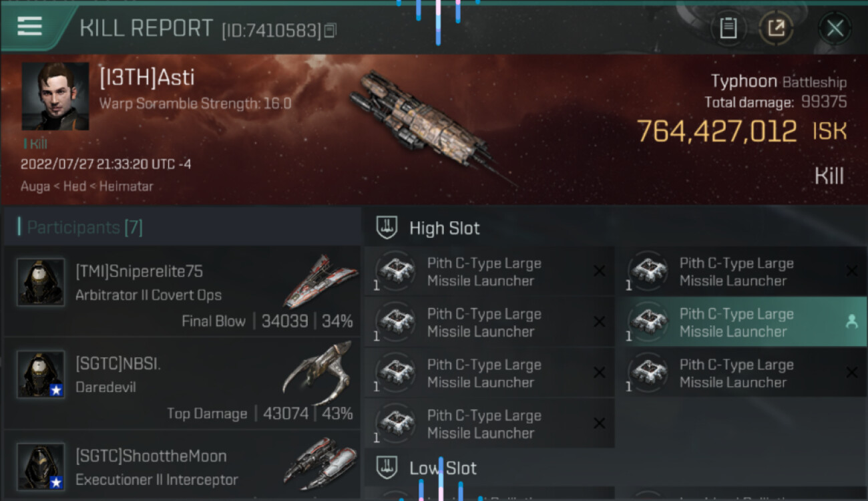Open ShoottheMoon's Executioner II entry
Screen dimensions: 868x501
coord(182,466)
